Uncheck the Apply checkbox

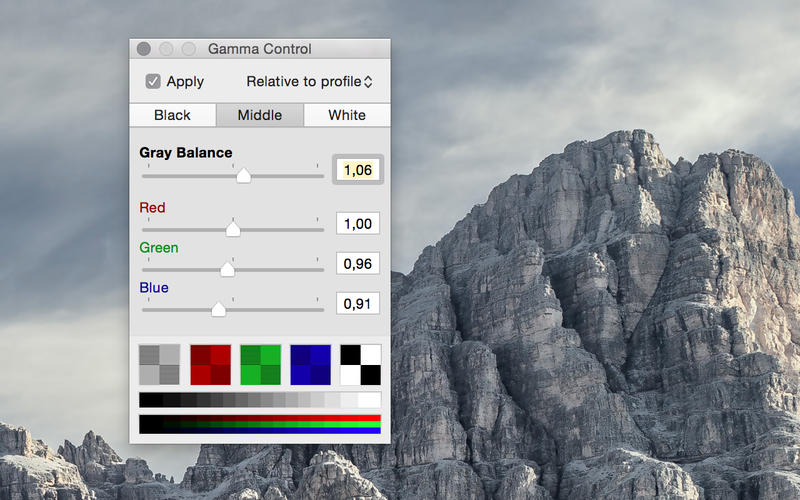tap(153, 82)
